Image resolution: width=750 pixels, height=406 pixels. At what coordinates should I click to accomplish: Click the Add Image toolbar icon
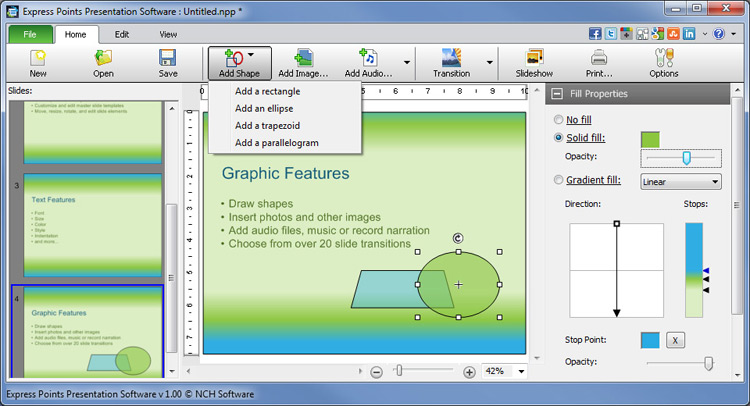point(303,58)
